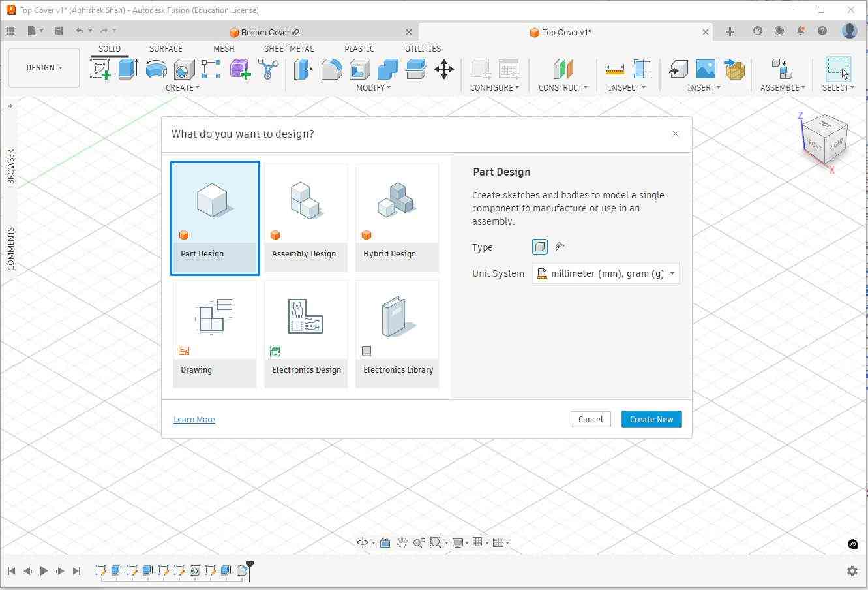
Task: Select the Drawing design type
Action: click(215, 334)
